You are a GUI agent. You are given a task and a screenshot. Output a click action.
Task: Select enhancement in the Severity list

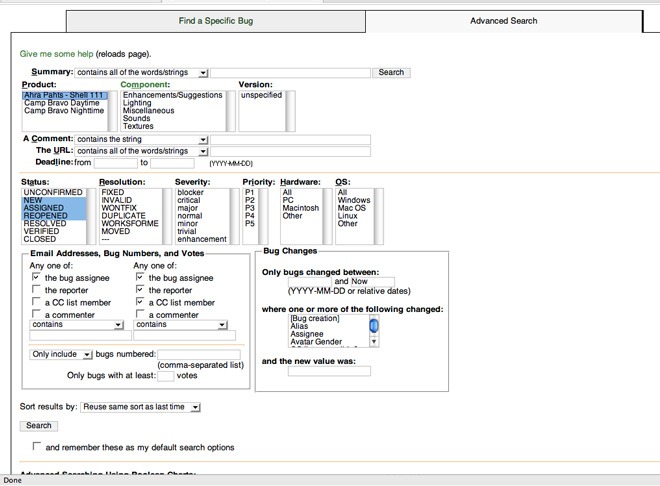click(202, 239)
